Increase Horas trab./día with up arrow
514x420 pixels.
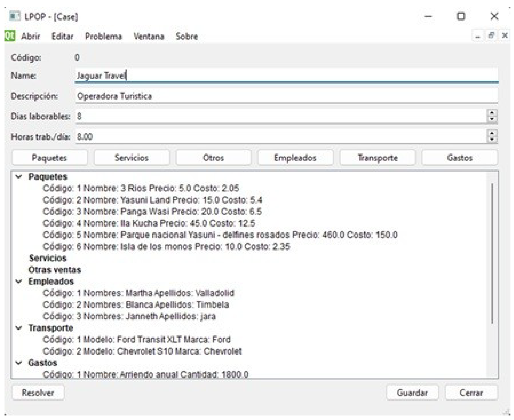492,133
